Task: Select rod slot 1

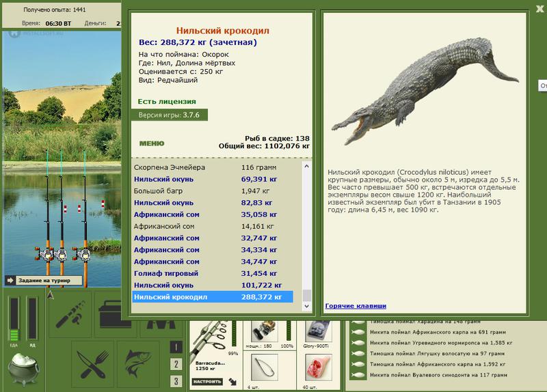Action: point(176,347)
